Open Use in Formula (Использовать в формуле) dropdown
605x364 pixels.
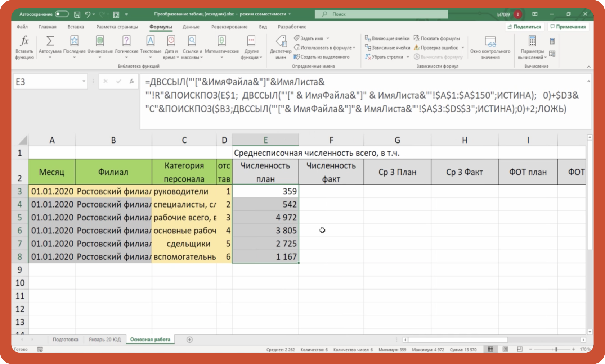(x=324, y=47)
